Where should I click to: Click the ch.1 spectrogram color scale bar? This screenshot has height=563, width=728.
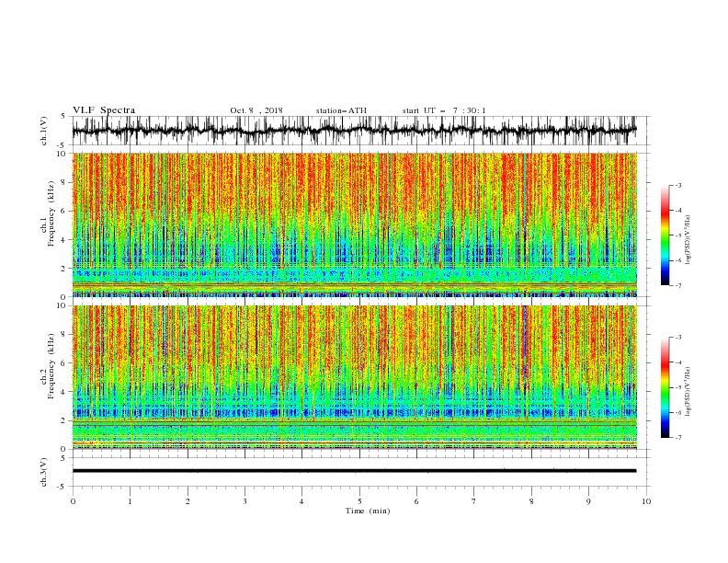pos(665,236)
